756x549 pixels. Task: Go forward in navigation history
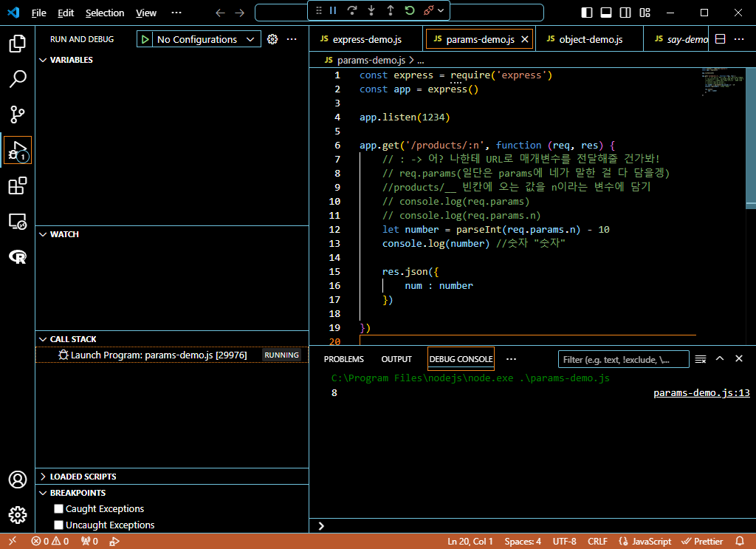click(x=240, y=13)
